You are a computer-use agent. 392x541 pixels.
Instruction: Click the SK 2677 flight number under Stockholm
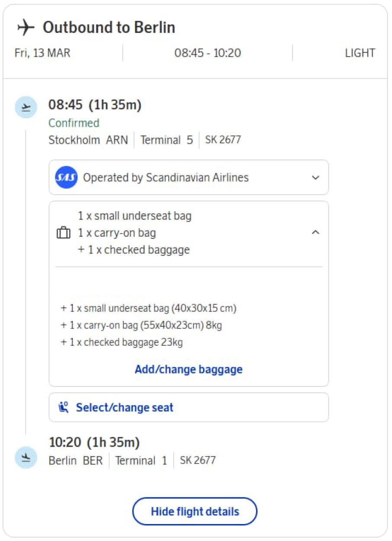[x=223, y=140]
